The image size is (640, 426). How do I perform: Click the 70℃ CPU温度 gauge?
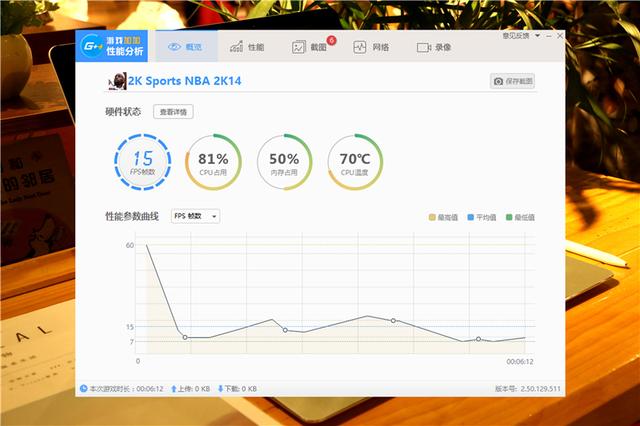(355, 162)
